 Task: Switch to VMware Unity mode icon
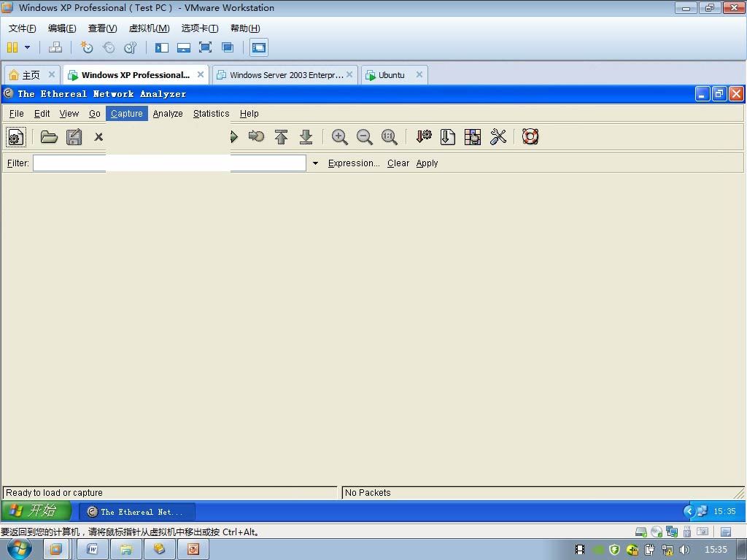[x=228, y=47]
